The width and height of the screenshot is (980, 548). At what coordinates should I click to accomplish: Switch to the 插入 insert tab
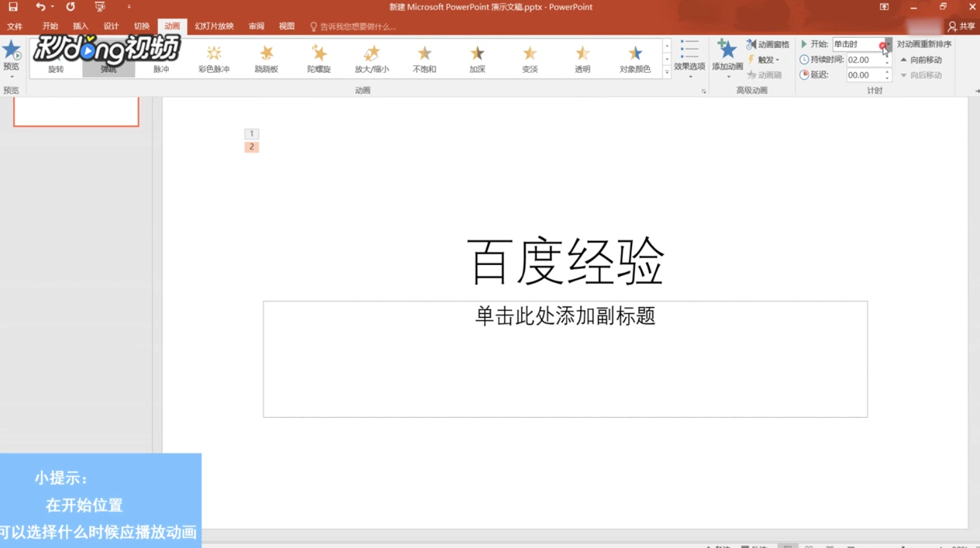[x=80, y=26]
